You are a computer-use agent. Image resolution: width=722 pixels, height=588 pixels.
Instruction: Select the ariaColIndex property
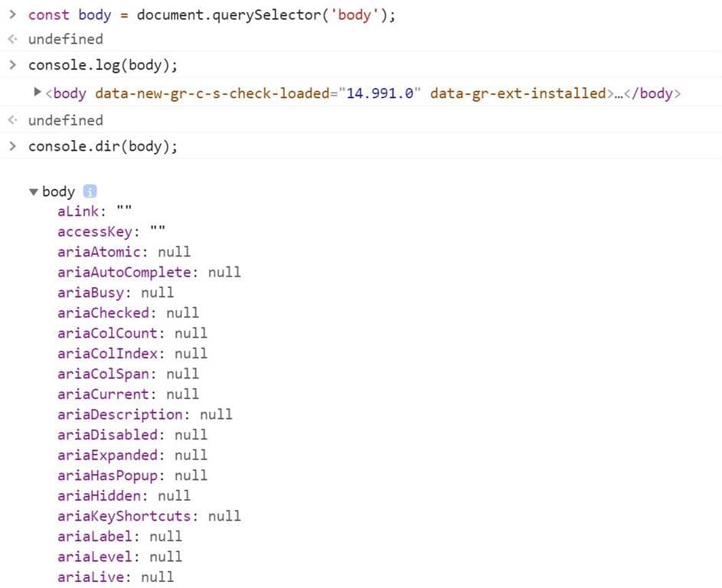coord(132,353)
